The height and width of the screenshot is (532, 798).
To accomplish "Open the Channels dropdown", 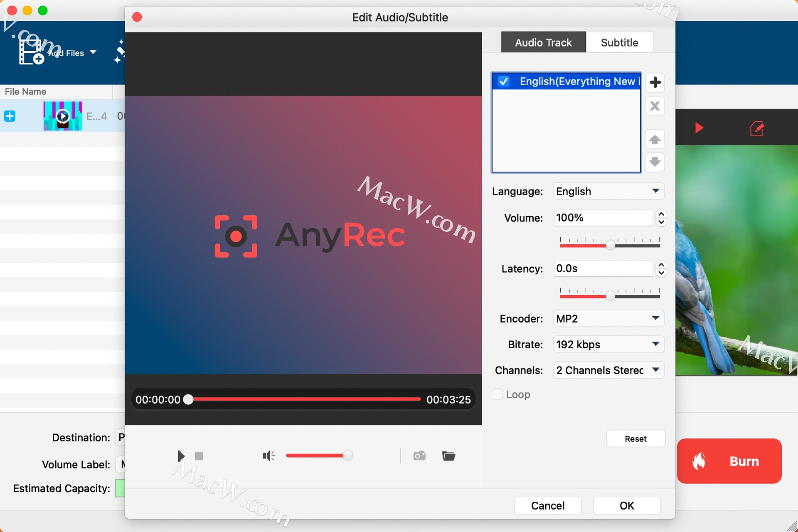I will coord(608,370).
